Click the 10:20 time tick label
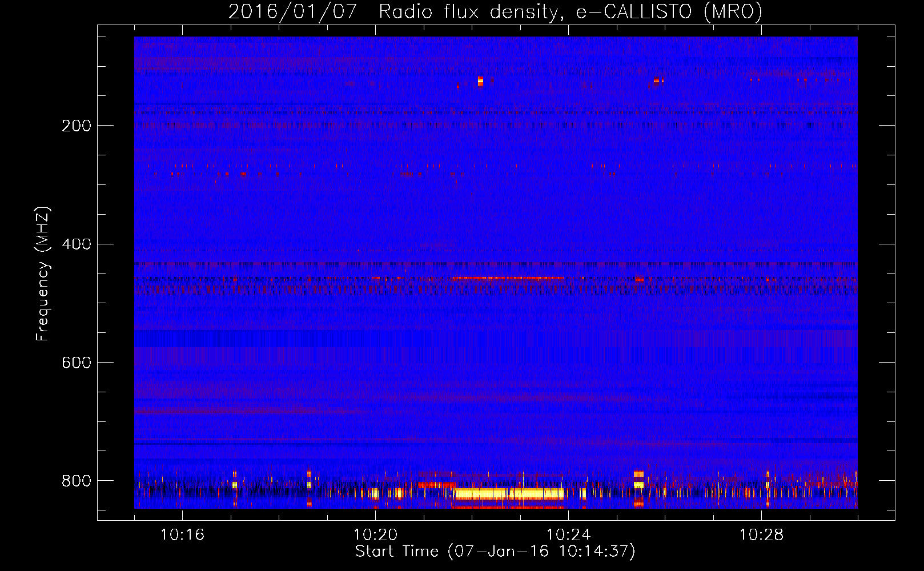This screenshot has height=571, width=924. coord(375,535)
